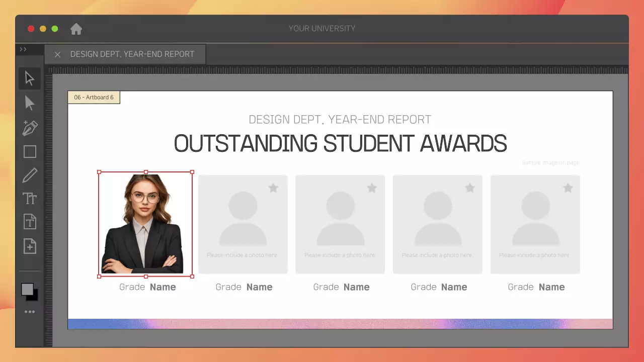Select the Direct Selection tool
Image resolution: width=644 pixels, height=362 pixels.
(30, 103)
